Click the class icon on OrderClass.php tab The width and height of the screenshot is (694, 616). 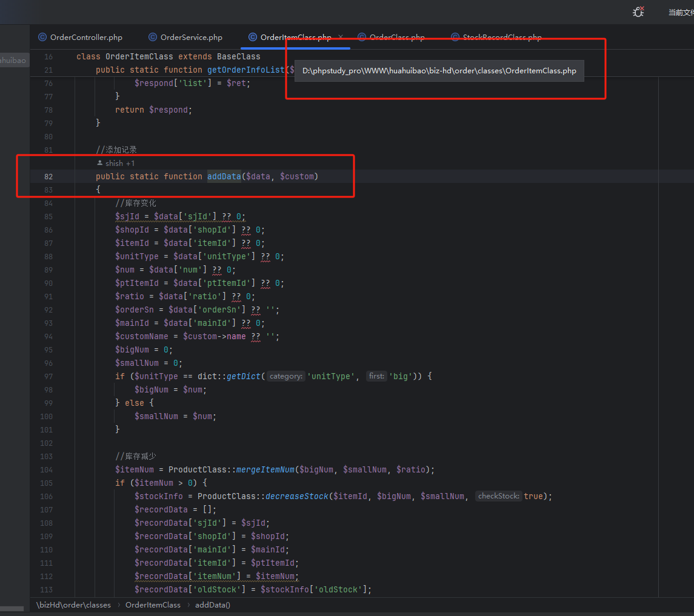point(362,37)
